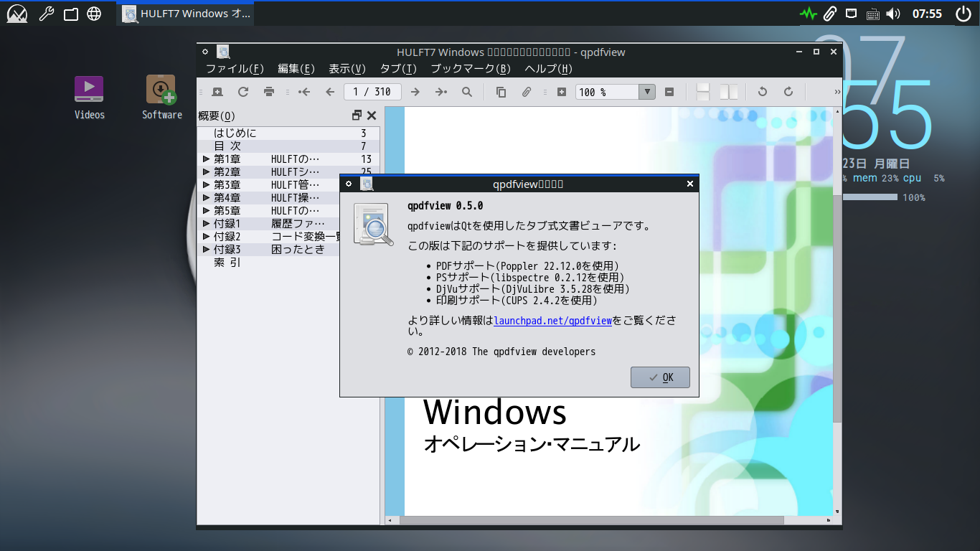Open the Videos desktop icon
Screen dimensions: 980x551
[x=89, y=98]
